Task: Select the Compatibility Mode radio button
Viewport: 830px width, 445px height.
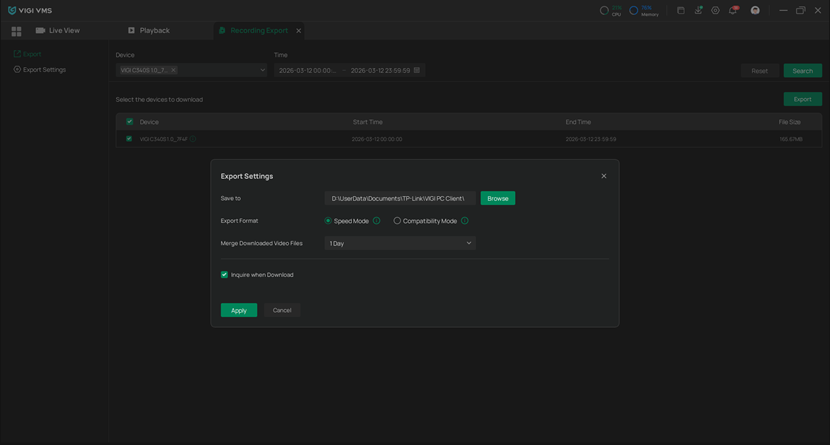Action: coord(396,221)
